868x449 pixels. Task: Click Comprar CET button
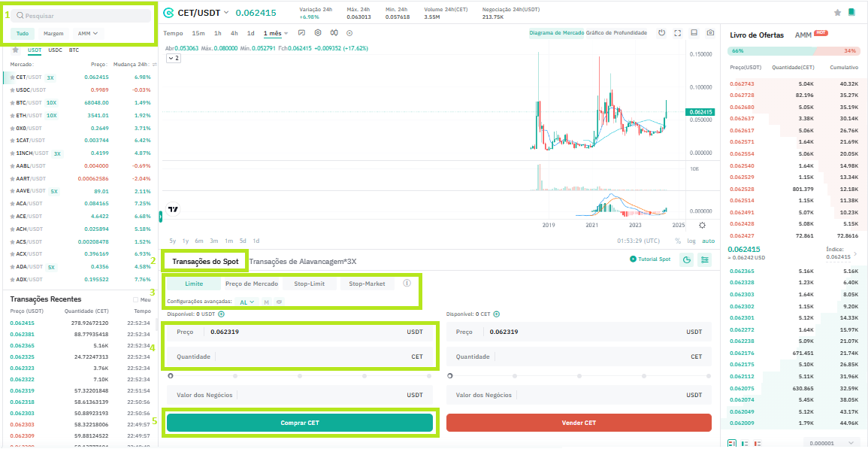coord(300,423)
